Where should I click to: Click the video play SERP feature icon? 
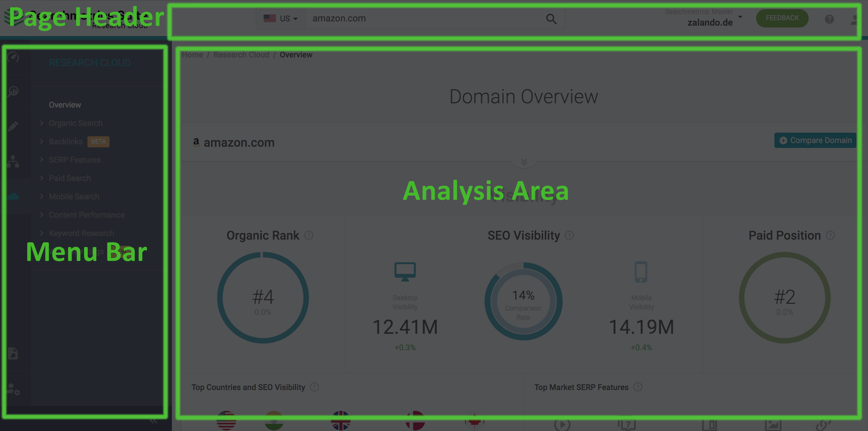[x=562, y=424]
